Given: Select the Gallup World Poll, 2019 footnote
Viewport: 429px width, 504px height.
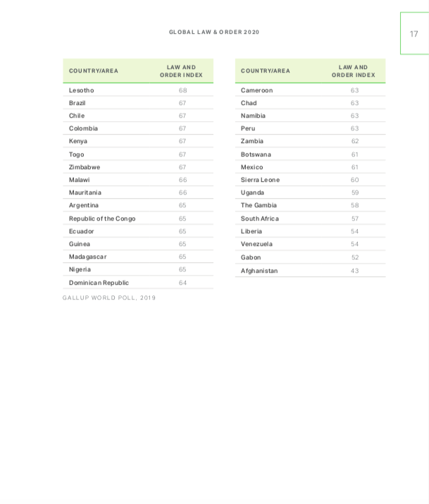Looking at the screenshot, I should [x=109, y=297].
